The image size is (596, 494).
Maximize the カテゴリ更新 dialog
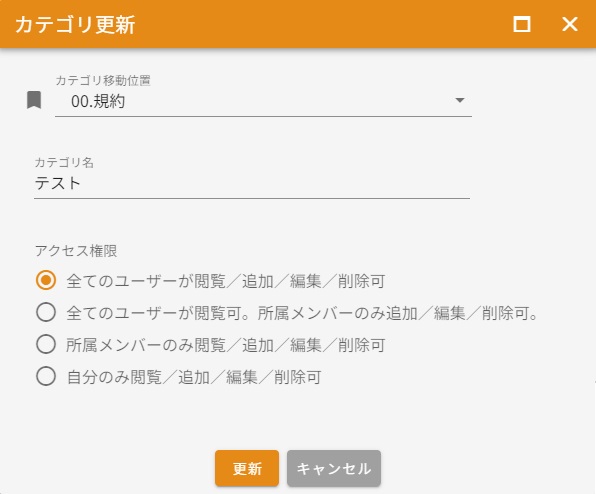pyautogui.click(x=522, y=24)
